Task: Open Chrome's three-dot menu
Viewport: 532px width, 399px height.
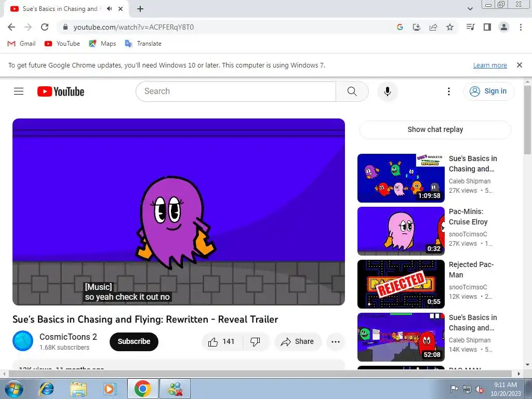Action: [x=521, y=27]
